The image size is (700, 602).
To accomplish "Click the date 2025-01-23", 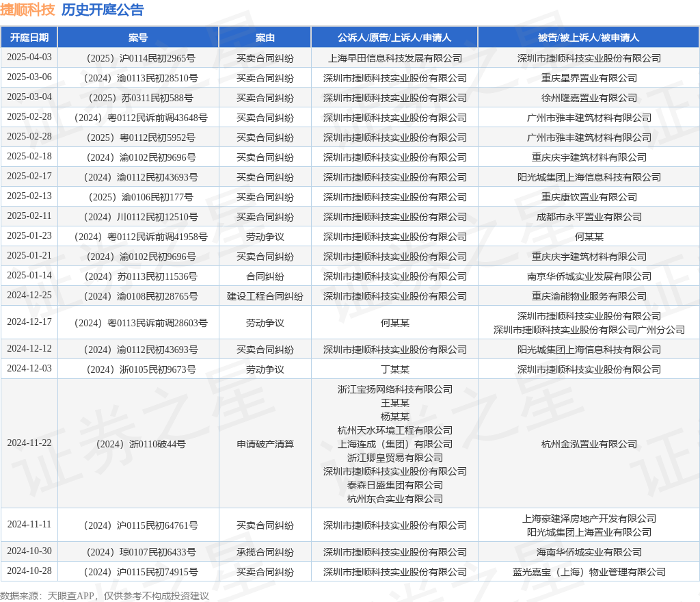I will click(29, 235).
